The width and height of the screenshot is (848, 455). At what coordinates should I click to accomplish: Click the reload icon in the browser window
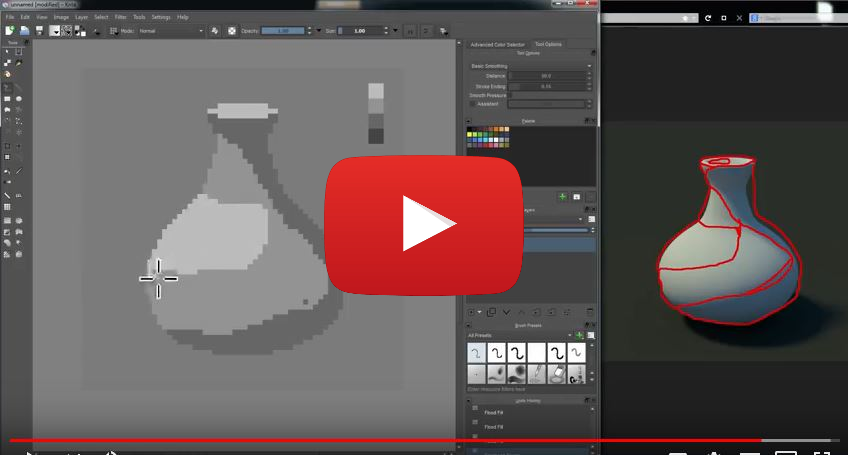(x=708, y=18)
